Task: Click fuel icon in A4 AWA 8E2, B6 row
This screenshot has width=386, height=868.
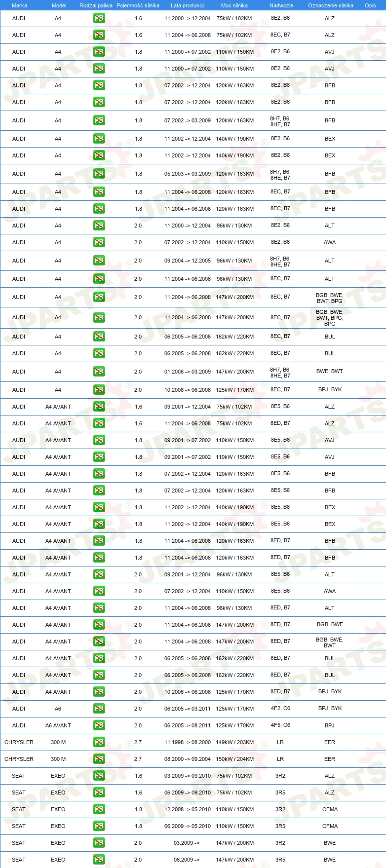Action: [99, 242]
